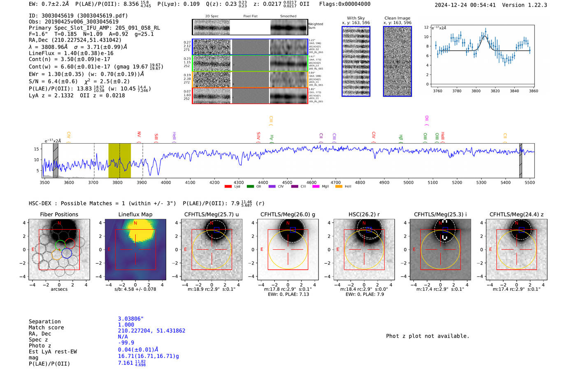The height and width of the screenshot is (392, 576).
Task: Click the S/N = 6.4(±0.6) value
Action: (53, 81)
